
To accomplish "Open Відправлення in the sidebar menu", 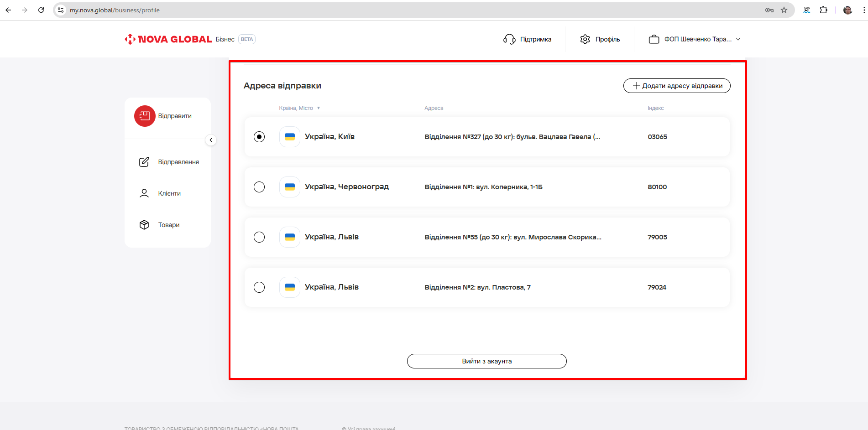I will click(178, 162).
